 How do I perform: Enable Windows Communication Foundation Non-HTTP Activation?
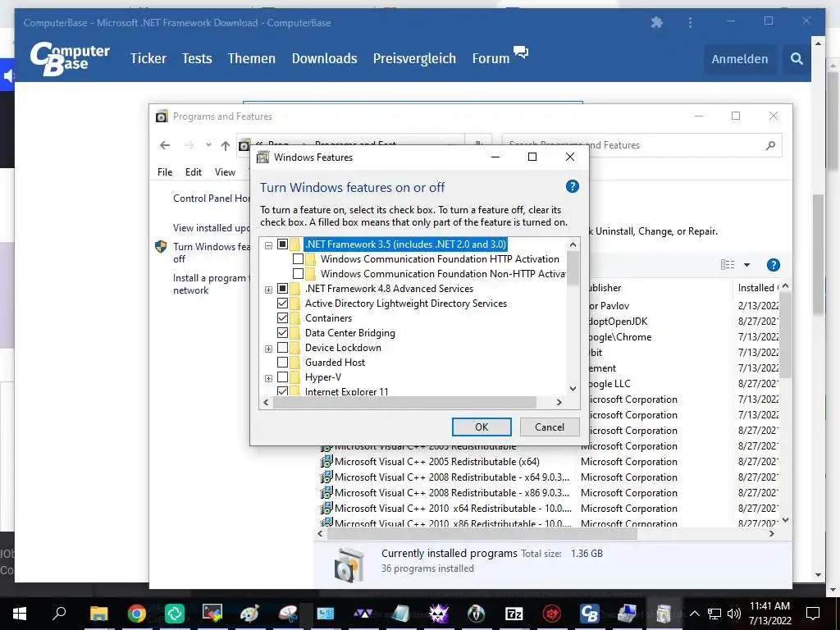click(299, 274)
